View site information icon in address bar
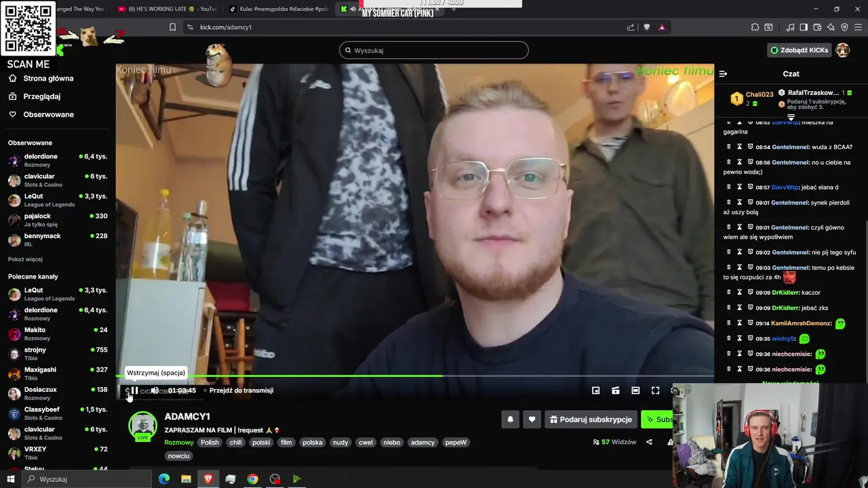This screenshot has width=868, height=488. pos(190,27)
